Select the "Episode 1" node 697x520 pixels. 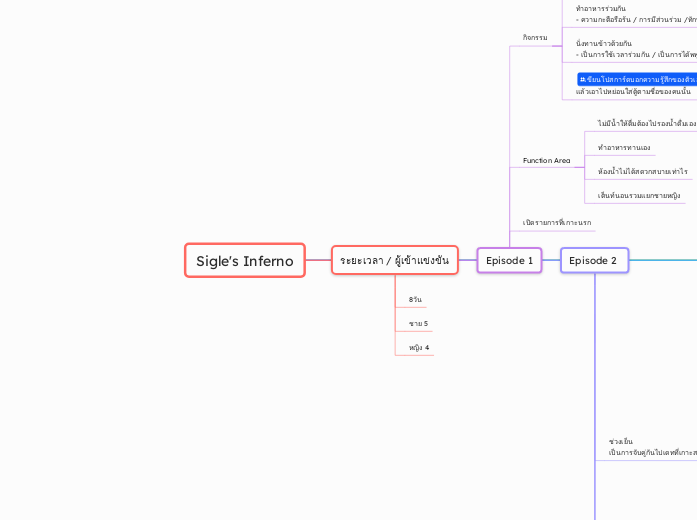pyautogui.click(x=509, y=260)
